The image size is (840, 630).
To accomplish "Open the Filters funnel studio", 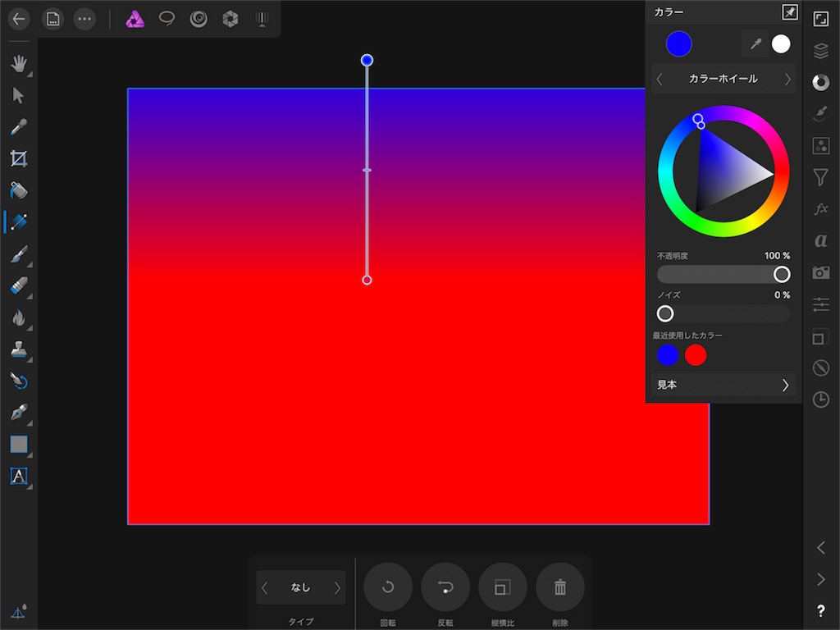I will pyautogui.click(x=820, y=177).
